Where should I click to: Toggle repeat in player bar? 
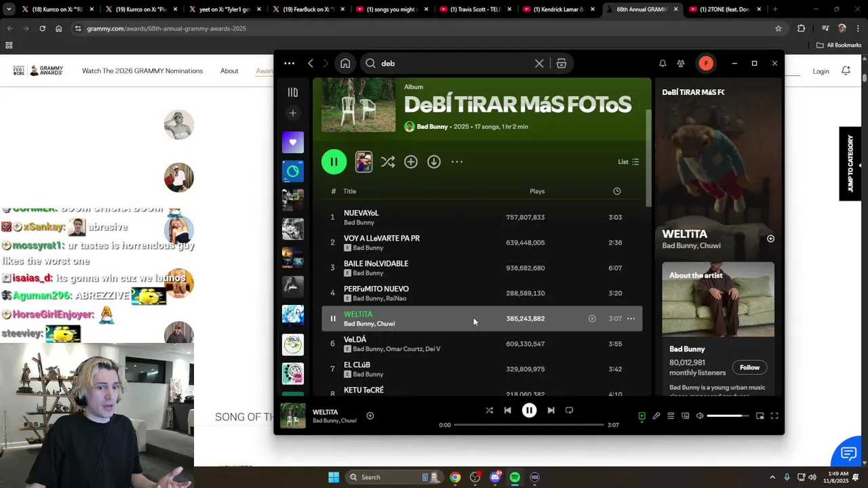(x=569, y=410)
